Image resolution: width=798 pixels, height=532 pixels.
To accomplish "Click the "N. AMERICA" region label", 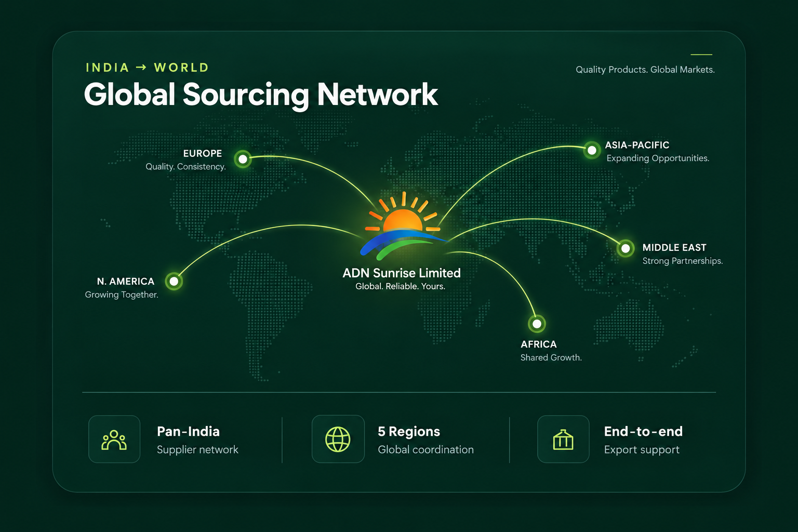I will point(126,281).
